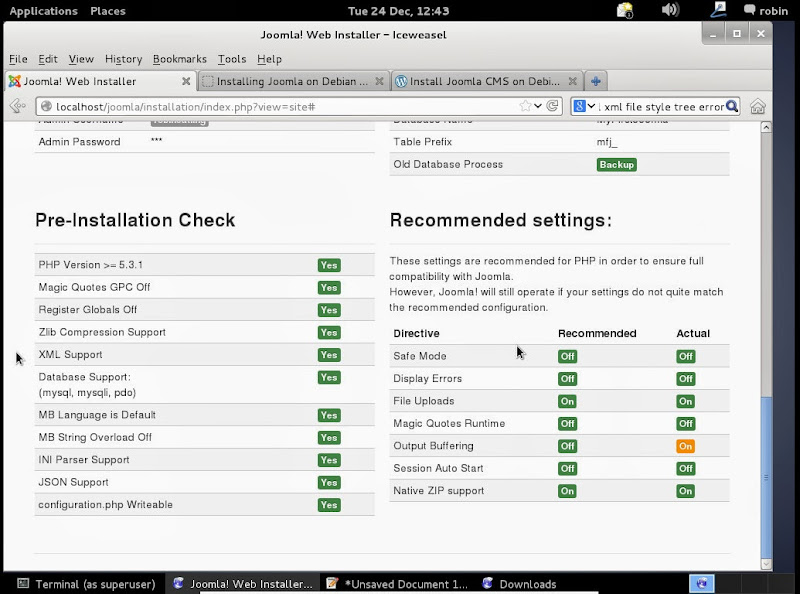Open the Applications menu
800x594 pixels.
(x=43, y=11)
